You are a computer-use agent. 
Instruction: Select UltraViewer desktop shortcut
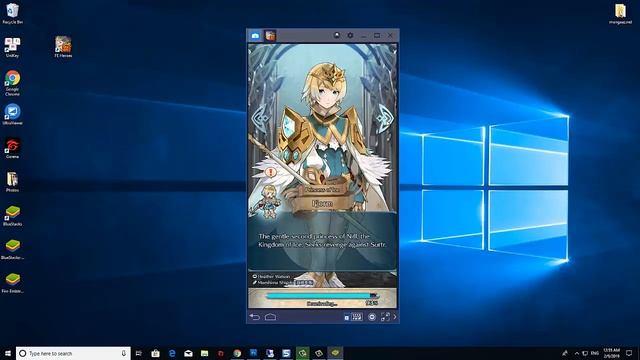click(x=12, y=114)
